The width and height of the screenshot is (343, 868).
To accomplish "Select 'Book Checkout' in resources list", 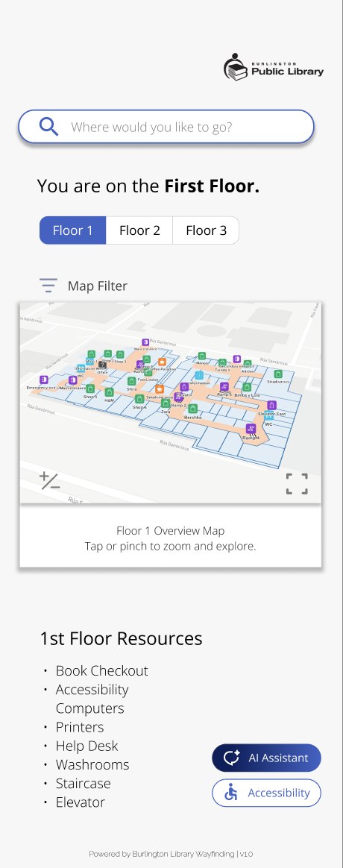I will 102,670.
